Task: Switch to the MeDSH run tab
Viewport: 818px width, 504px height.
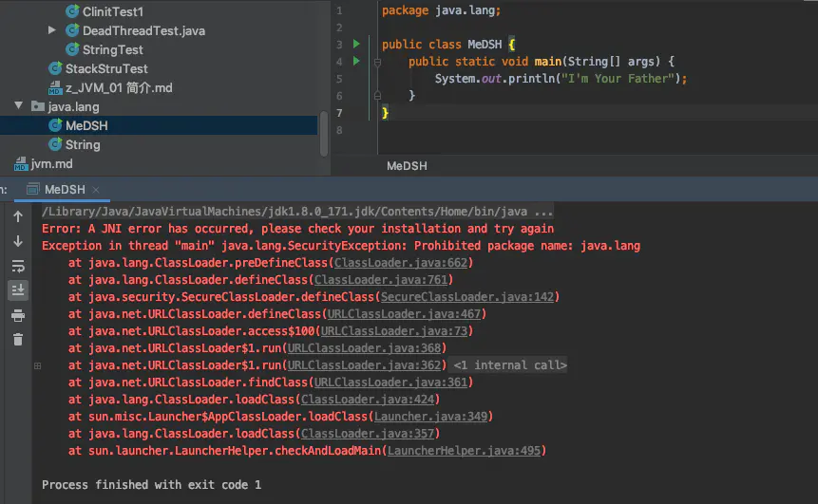Action: (x=65, y=190)
